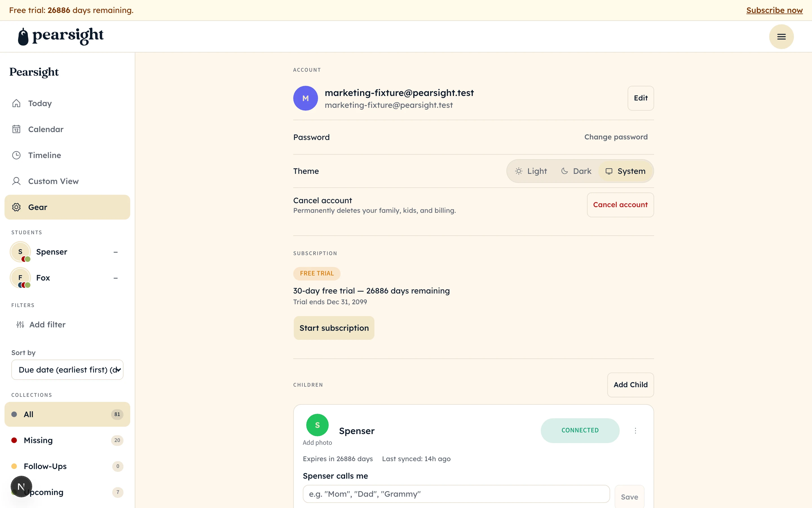Click Add filter in the sidebar
This screenshot has height=508, width=812.
(41, 325)
